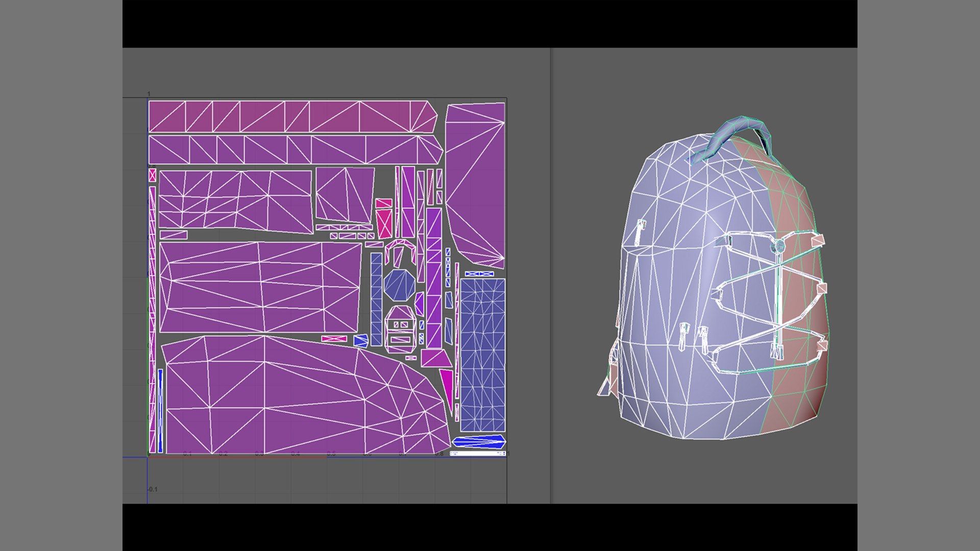Select the circular cord lock on the backpack
Screen dimensions: 980x551
point(778,247)
